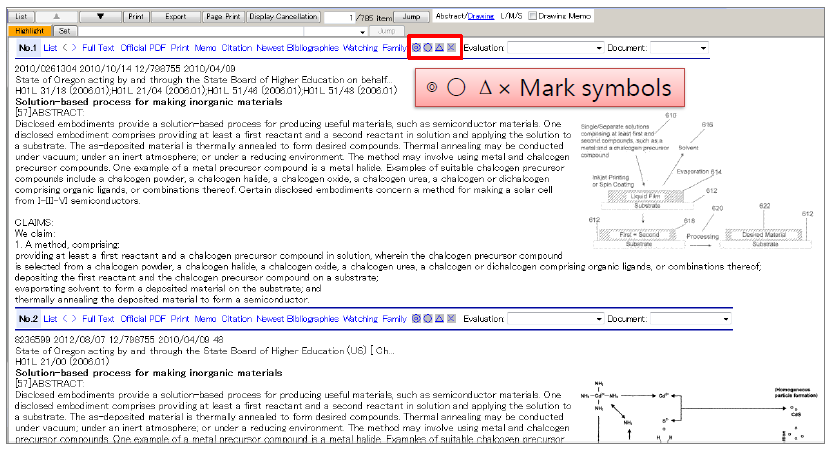Open the Document dropdown for No.1
838x453 pixels.
(680, 48)
